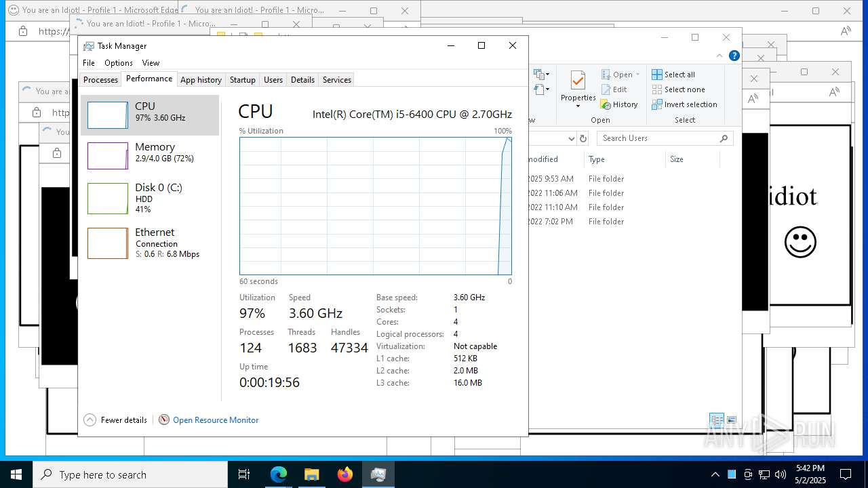Switch to the Processes tab
Screen dimensions: 868x488
[x=100, y=80]
